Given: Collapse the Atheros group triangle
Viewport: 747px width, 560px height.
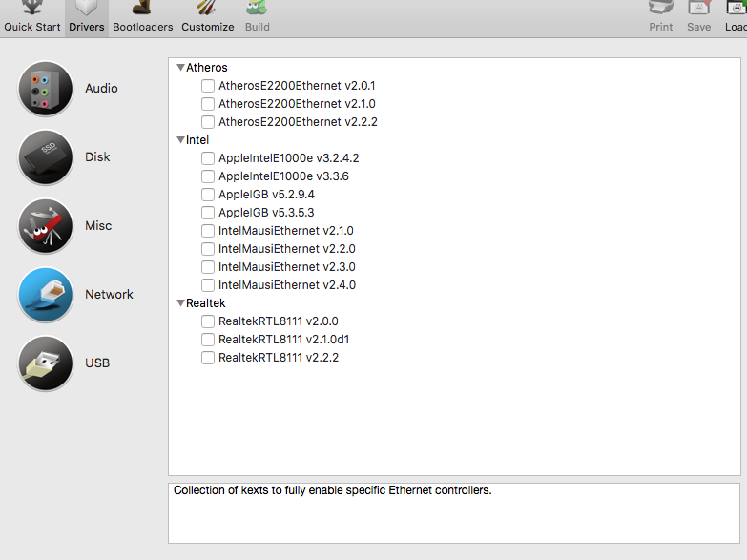Looking at the screenshot, I should [180, 67].
